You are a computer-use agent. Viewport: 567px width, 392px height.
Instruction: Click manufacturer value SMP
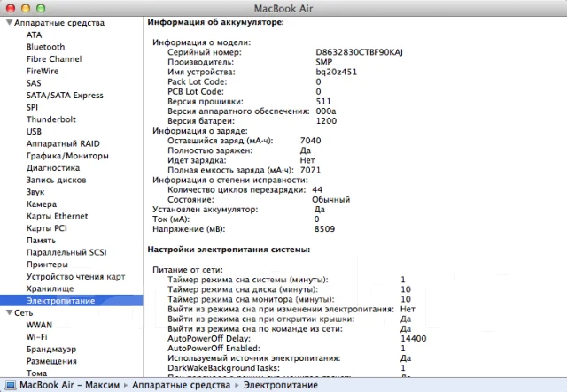tap(324, 62)
